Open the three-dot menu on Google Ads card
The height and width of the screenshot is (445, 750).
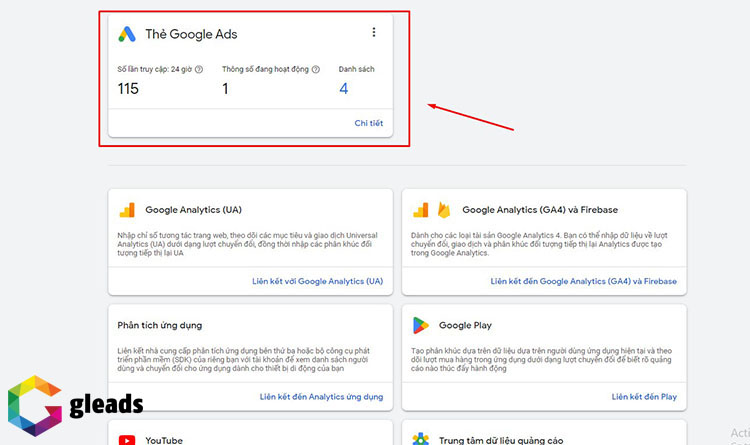(x=374, y=32)
